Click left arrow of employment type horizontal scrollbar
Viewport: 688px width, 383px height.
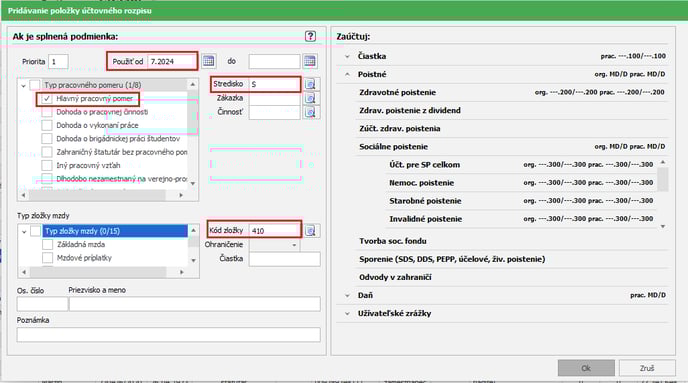click(x=24, y=195)
